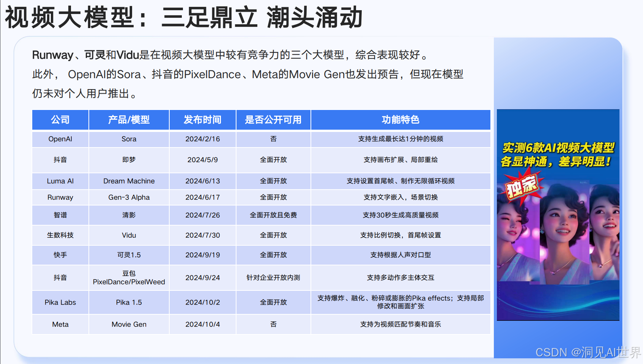Click 支持30秒生成高质量视频 cell
The image size is (643, 364).
[x=400, y=215]
